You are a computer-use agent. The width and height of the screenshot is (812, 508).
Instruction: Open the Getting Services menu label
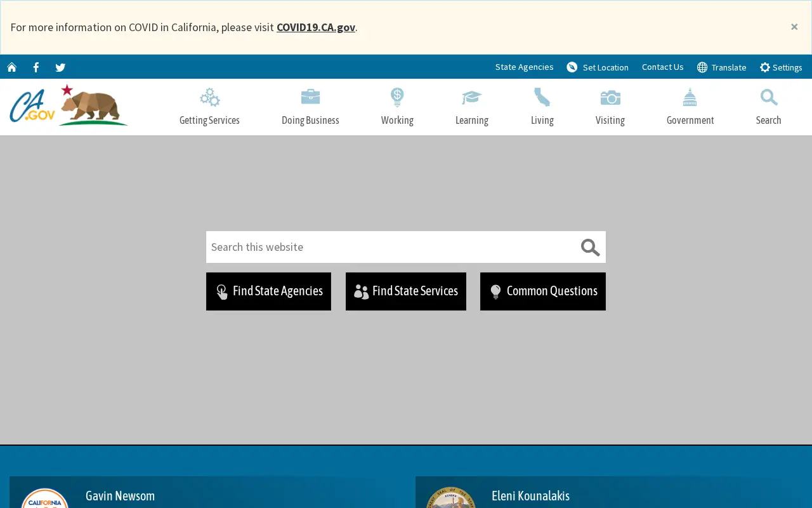pyautogui.click(x=209, y=120)
